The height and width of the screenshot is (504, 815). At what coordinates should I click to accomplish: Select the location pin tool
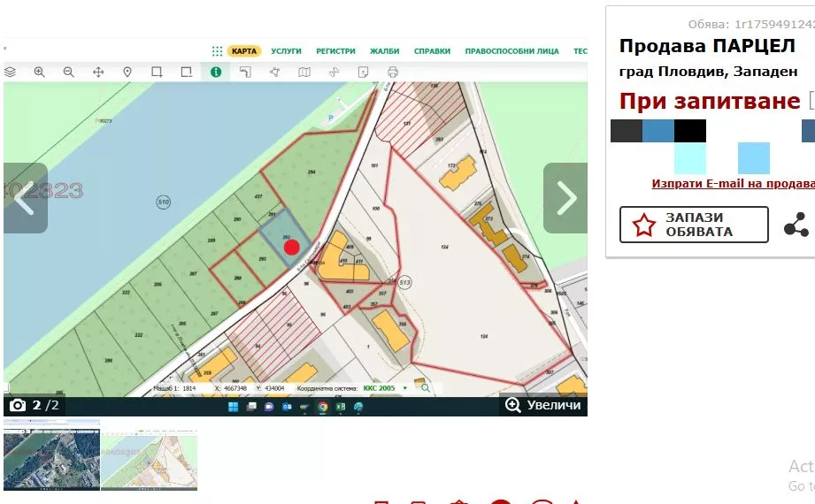pos(127,73)
